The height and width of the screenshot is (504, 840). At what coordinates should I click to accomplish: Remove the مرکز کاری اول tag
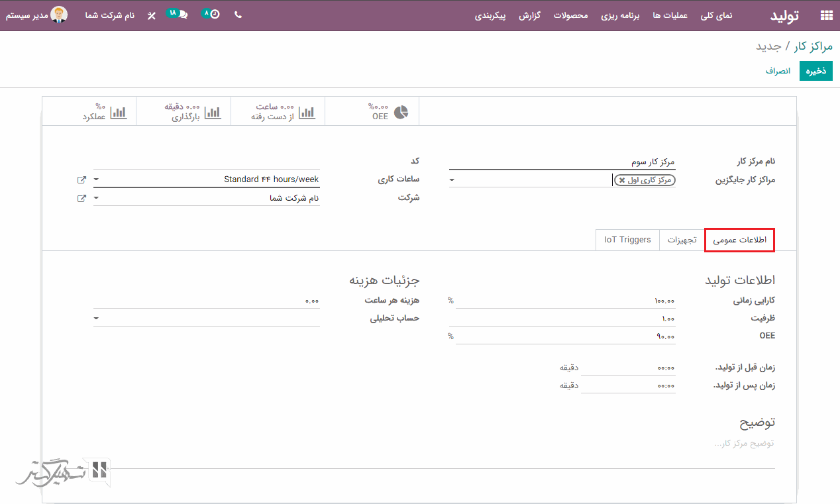[622, 180]
